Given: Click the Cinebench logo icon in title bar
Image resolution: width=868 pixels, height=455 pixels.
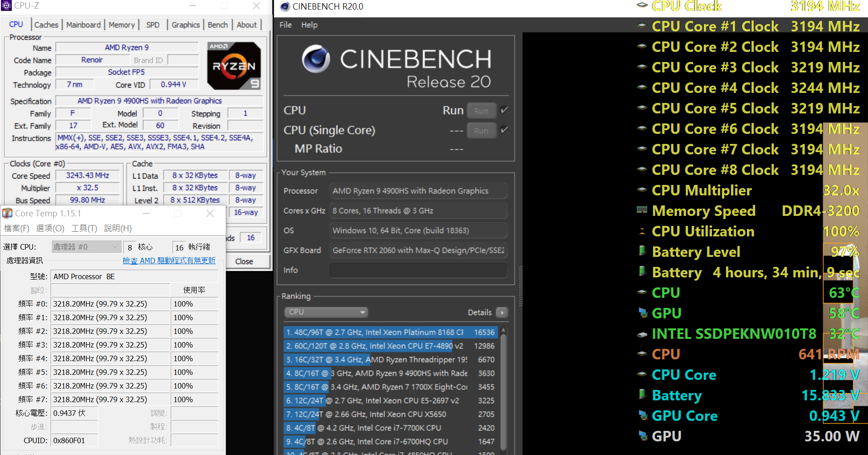Looking at the screenshot, I should coord(285,6).
